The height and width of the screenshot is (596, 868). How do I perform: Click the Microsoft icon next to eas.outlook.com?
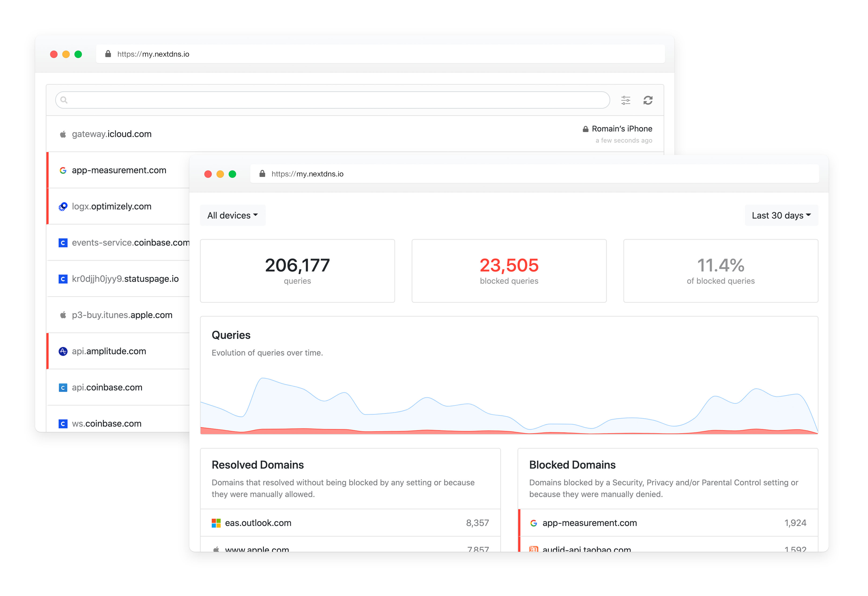point(216,523)
